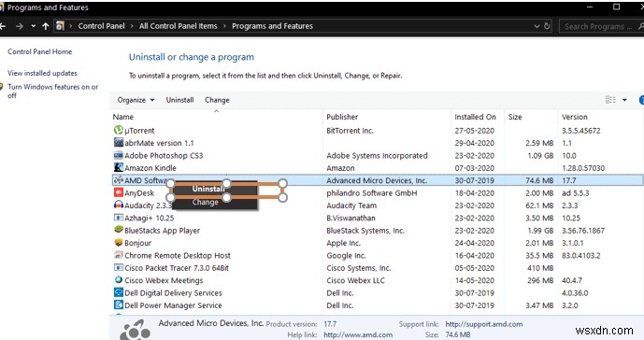Choose Uninstall in the context menu

coord(208,189)
